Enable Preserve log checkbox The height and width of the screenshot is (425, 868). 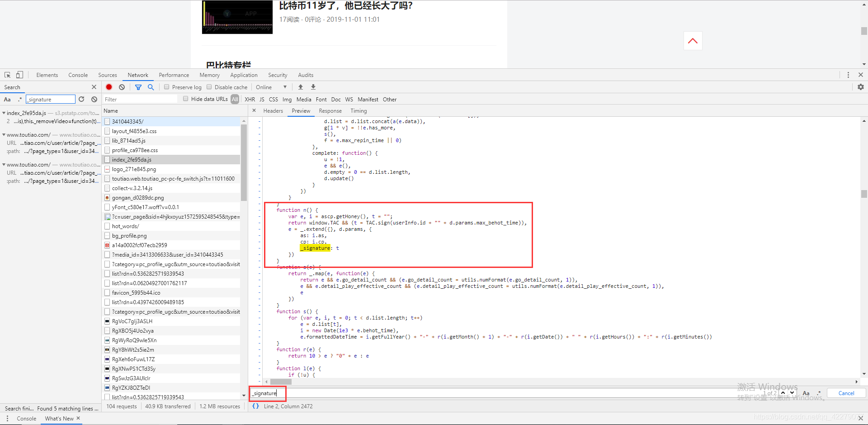point(167,87)
